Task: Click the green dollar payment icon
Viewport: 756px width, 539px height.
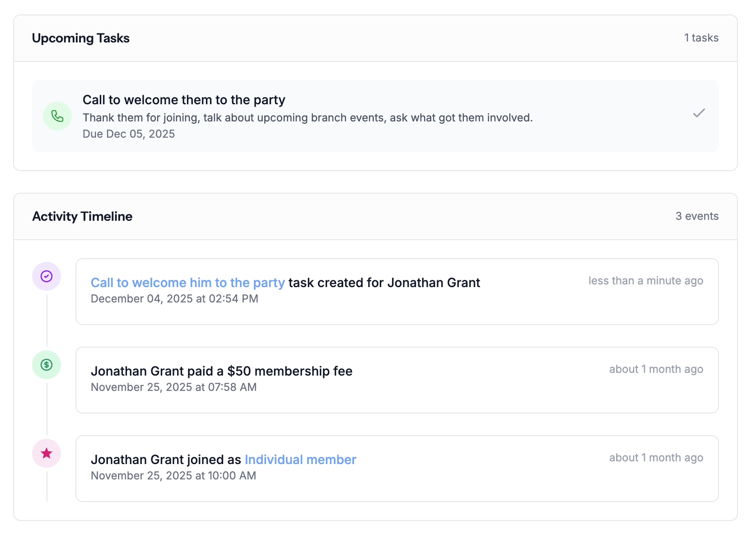Action: tap(46, 365)
